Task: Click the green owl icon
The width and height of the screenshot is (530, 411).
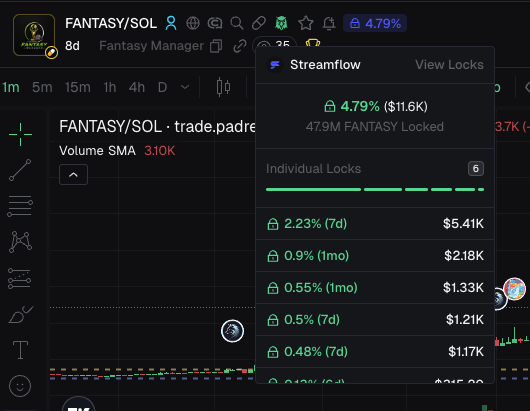Action: pyautogui.click(x=281, y=23)
